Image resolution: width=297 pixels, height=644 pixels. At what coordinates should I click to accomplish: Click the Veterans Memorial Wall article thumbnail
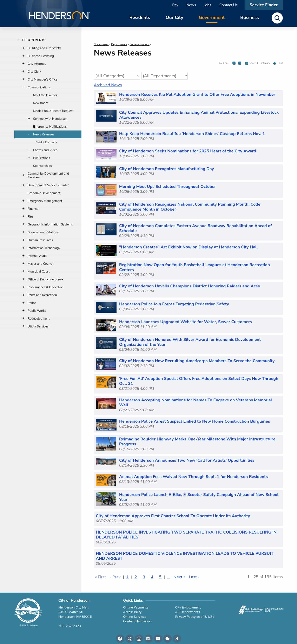pyautogui.click(x=106, y=403)
